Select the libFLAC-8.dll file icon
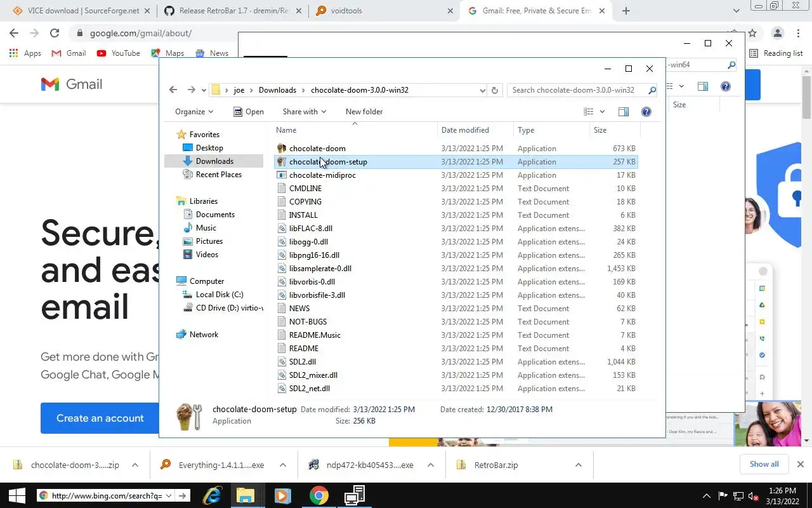The image size is (812, 508). [x=282, y=228]
